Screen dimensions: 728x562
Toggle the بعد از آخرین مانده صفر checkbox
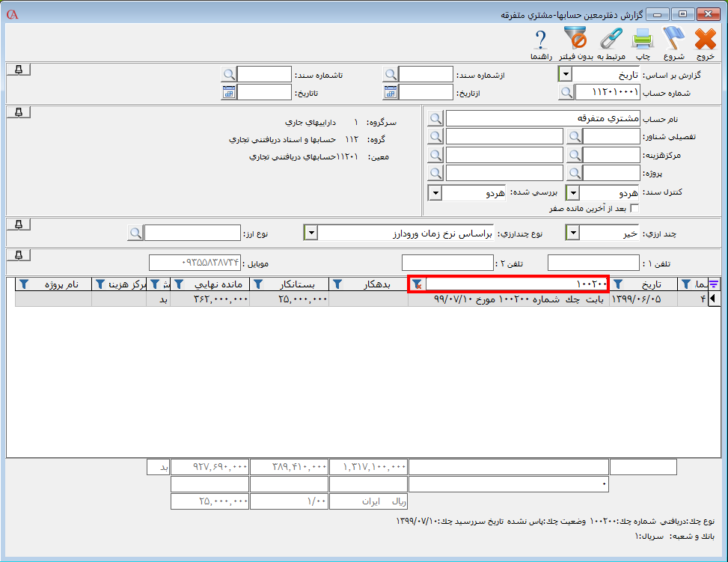point(634,209)
